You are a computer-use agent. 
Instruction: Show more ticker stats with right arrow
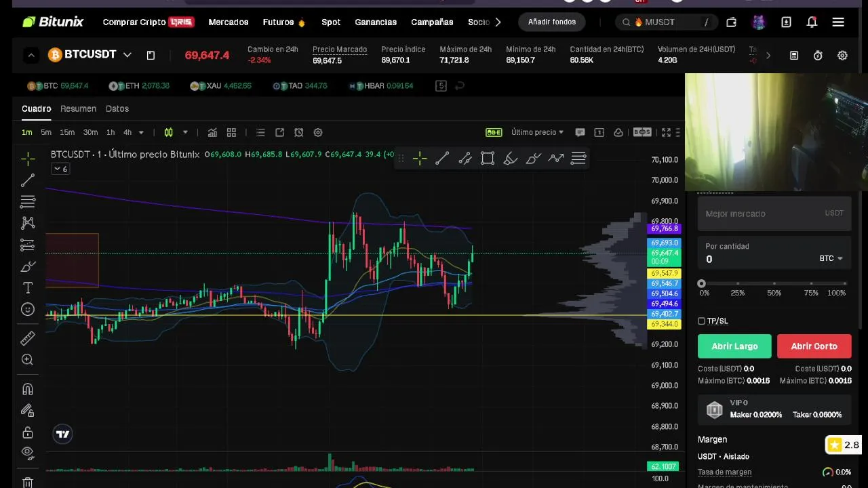(x=768, y=56)
